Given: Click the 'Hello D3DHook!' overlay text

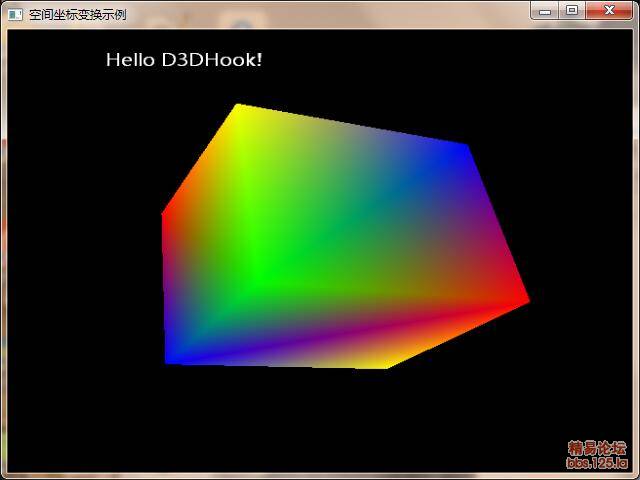Looking at the screenshot, I should point(184,60).
